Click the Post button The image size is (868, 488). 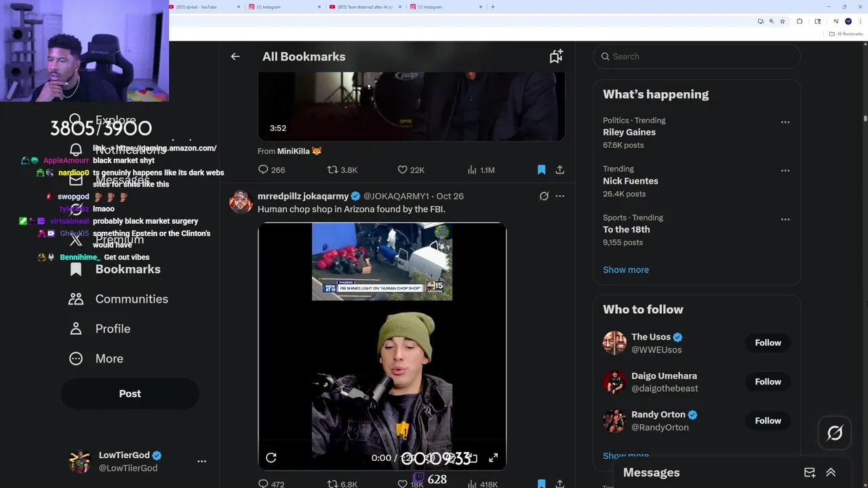(130, 394)
